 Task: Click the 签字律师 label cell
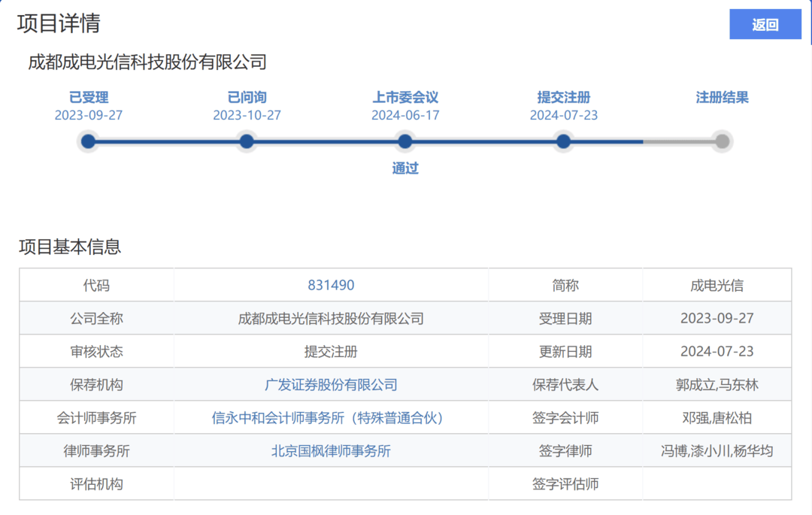click(x=565, y=451)
